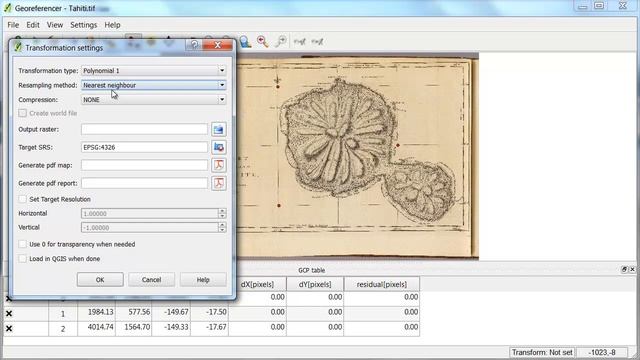Float the GCP table dock panel
Image resolution: width=640 pixels, height=360 pixels.
click(624, 269)
